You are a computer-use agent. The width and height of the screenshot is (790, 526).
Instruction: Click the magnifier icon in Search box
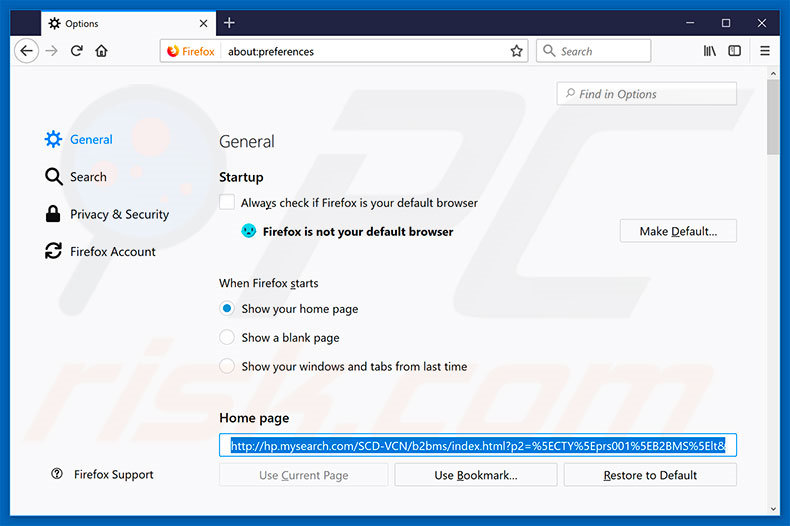pos(549,51)
